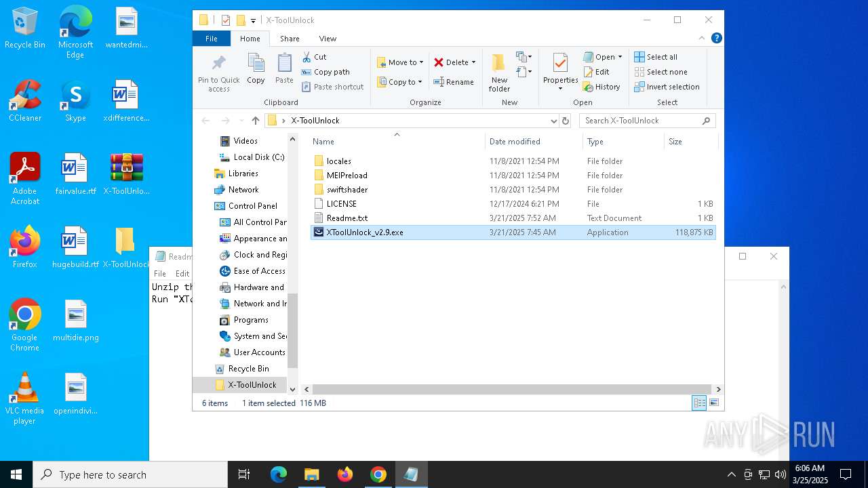Screen dimensions: 868x488
Task: Expand the address bar history dropdown
Action: tap(553, 121)
